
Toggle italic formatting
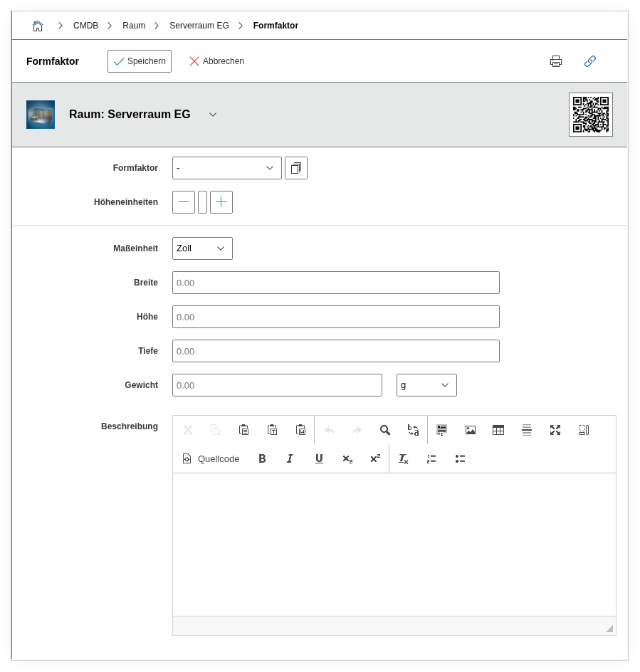(290, 459)
